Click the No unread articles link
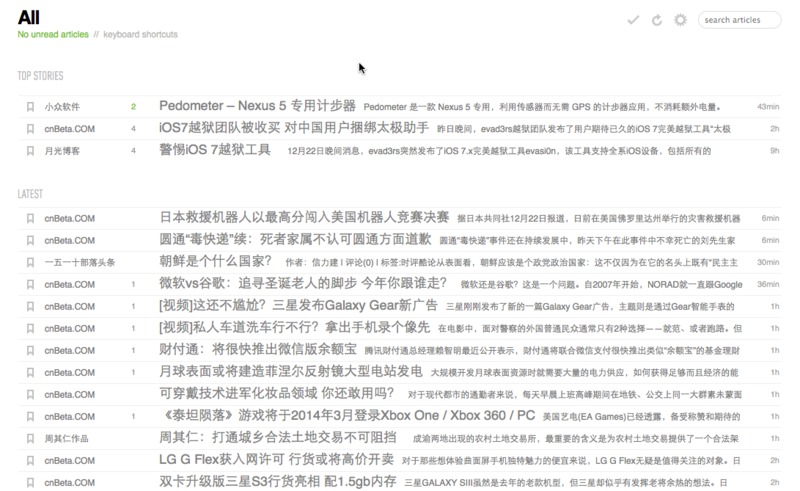Screen dimensions: 800x491 pos(53,34)
